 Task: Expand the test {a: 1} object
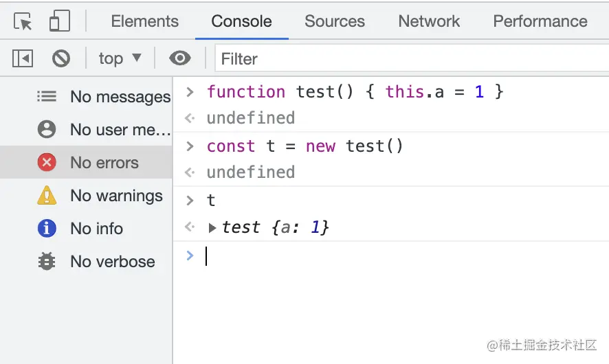(x=212, y=228)
